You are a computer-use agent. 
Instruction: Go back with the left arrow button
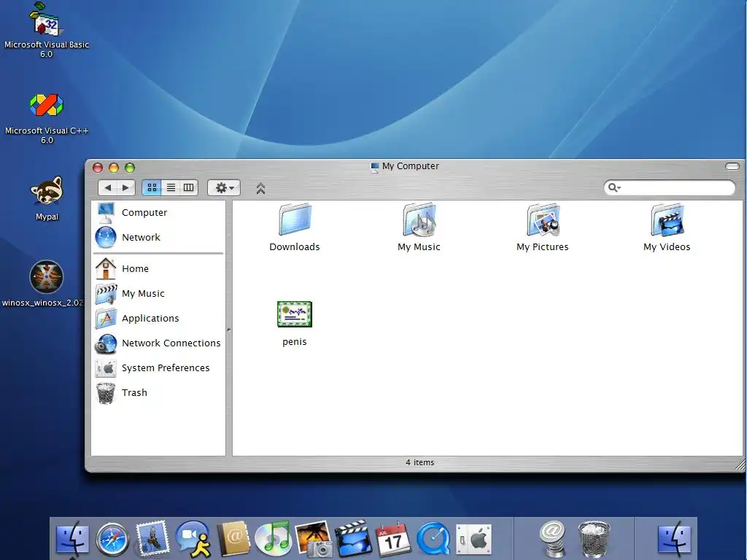point(108,187)
